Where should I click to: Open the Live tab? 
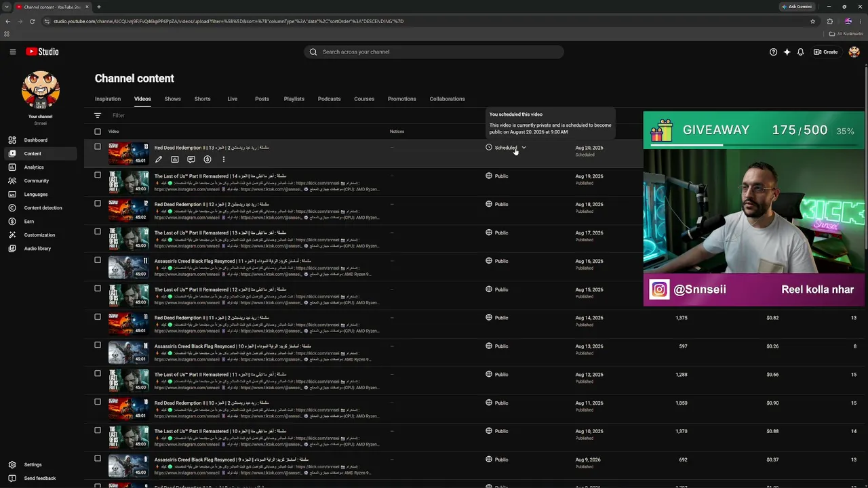pos(233,99)
